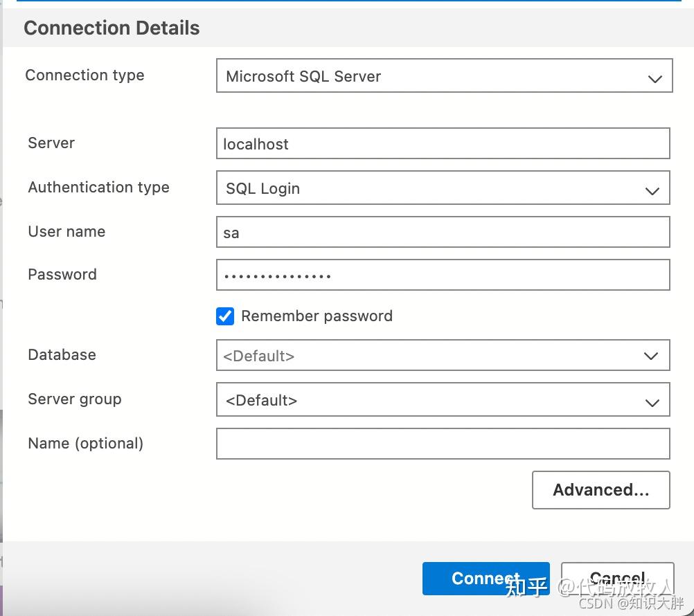Open the Connection type combo box
This screenshot has height=616, width=694.
(x=443, y=76)
